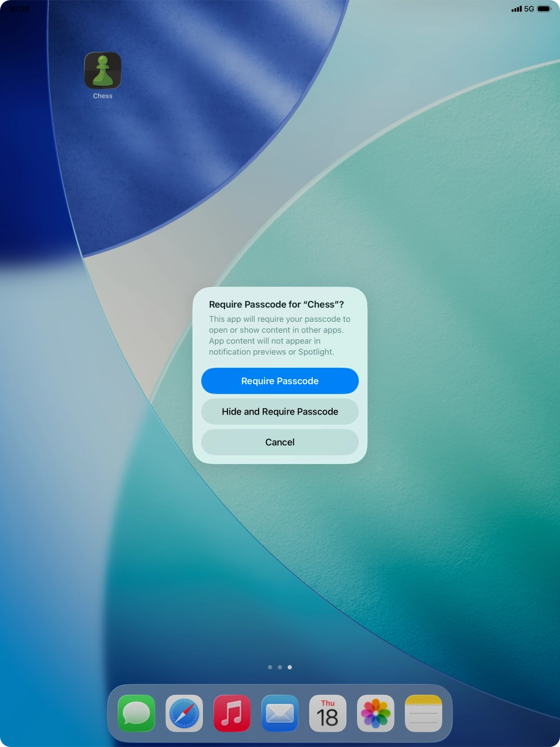Open the Chess app
Image resolution: width=560 pixels, height=747 pixels.
point(103,70)
